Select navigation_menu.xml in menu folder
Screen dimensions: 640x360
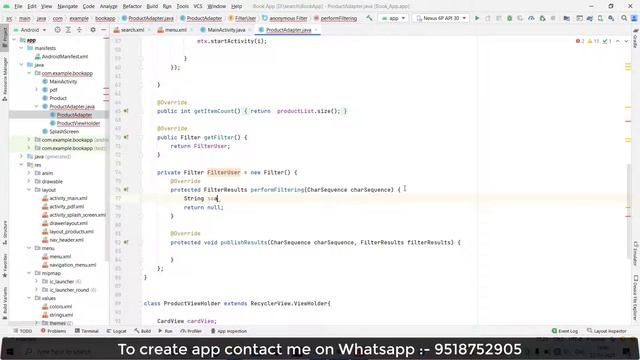coord(69,265)
